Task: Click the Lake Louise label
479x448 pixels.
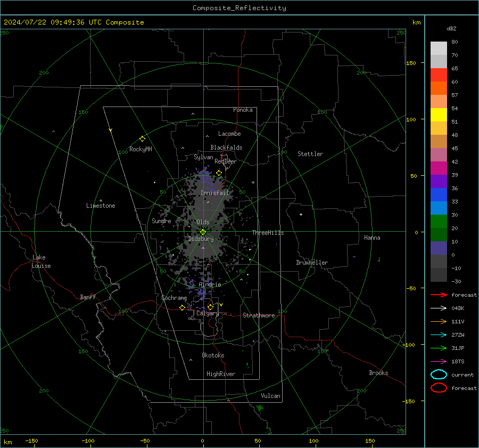Action: [x=41, y=262]
